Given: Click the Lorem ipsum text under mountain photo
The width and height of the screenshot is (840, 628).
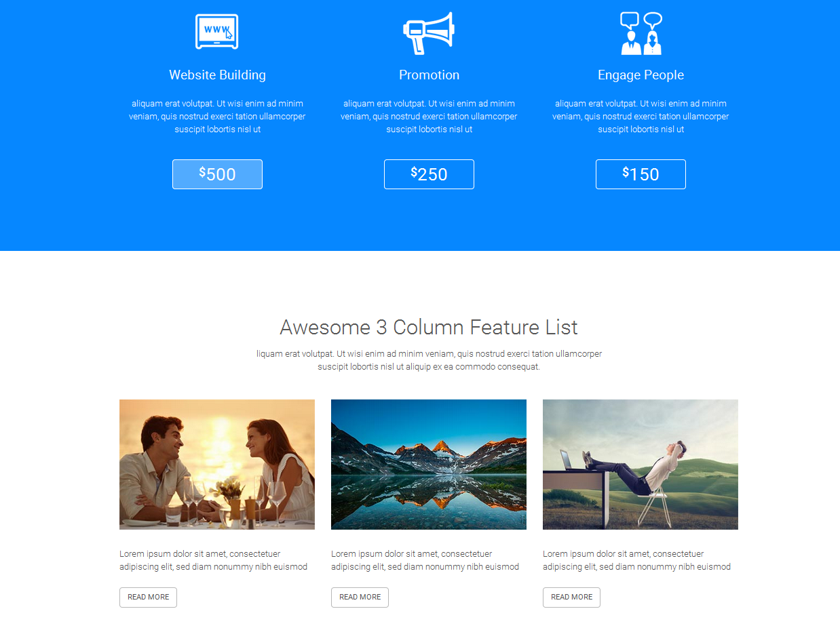Looking at the screenshot, I should tap(425, 560).
